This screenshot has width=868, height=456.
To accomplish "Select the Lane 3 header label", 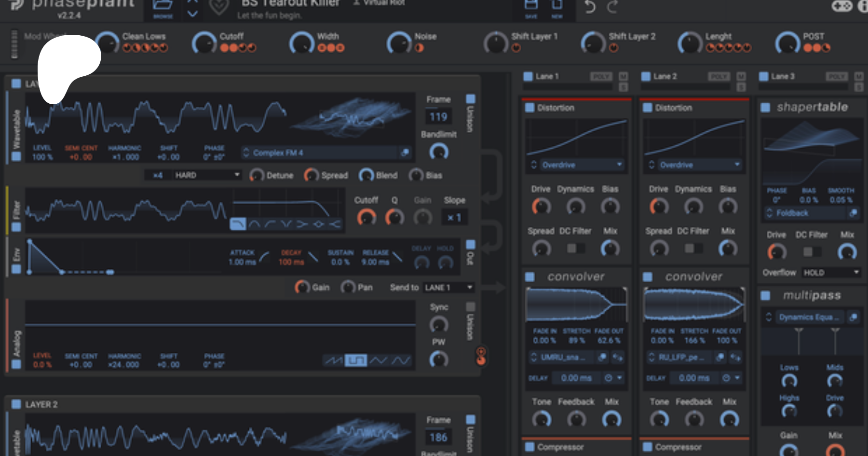I will (x=783, y=76).
